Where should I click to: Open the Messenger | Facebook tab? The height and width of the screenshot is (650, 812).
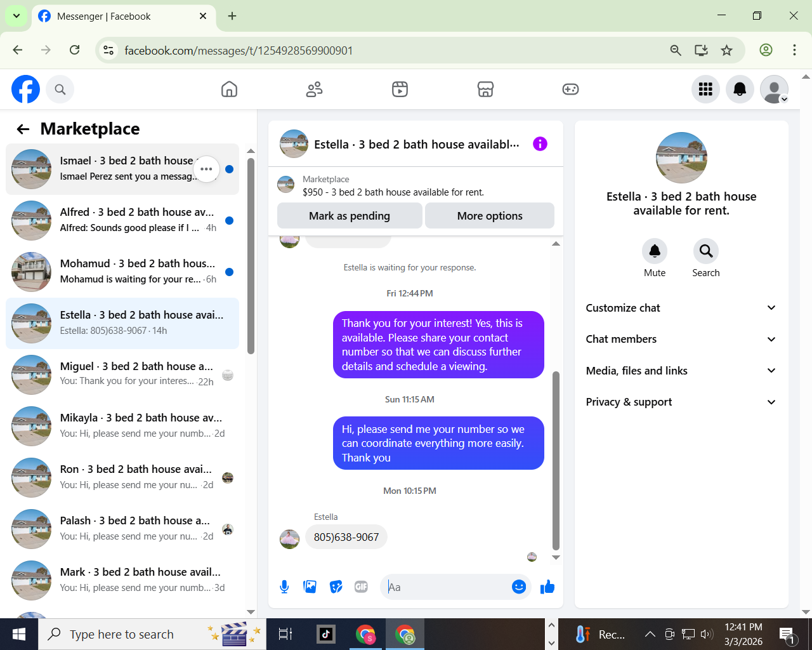tap(123, 17)
